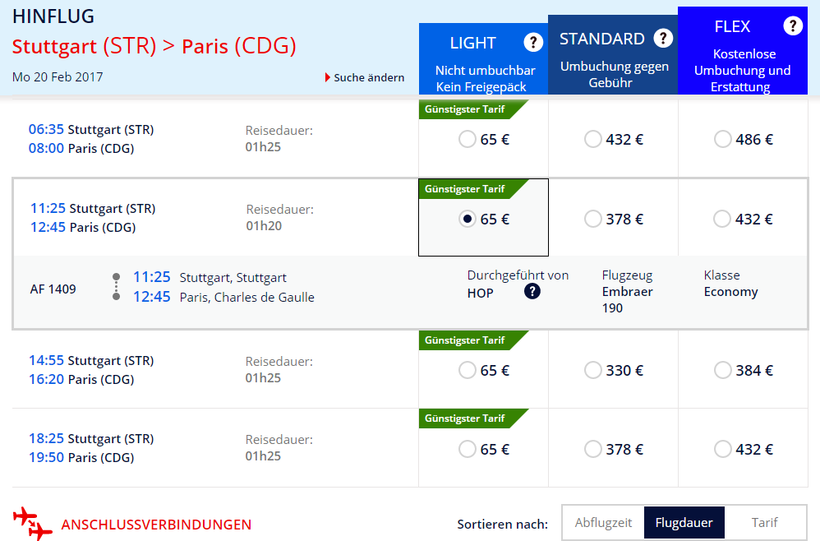Viewport: 820px width, 541px height.
Task: Open the STANDARD fare help icon
Action: point(663,38)
